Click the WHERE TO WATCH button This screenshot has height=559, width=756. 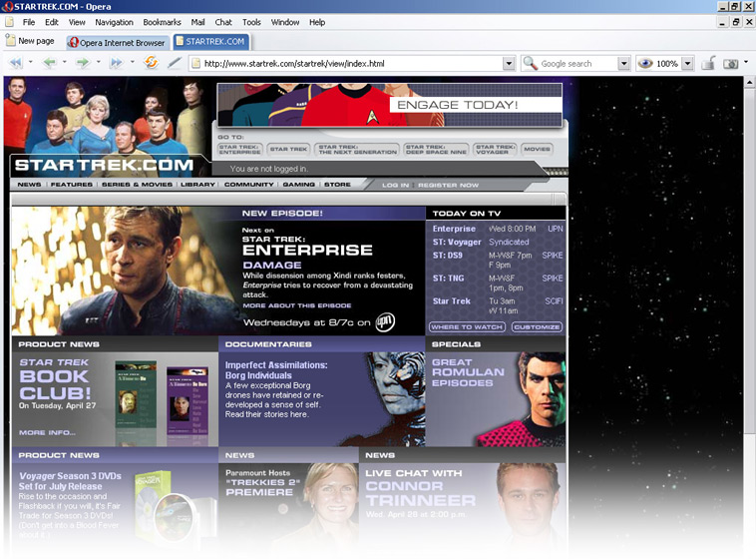(467, 326)
